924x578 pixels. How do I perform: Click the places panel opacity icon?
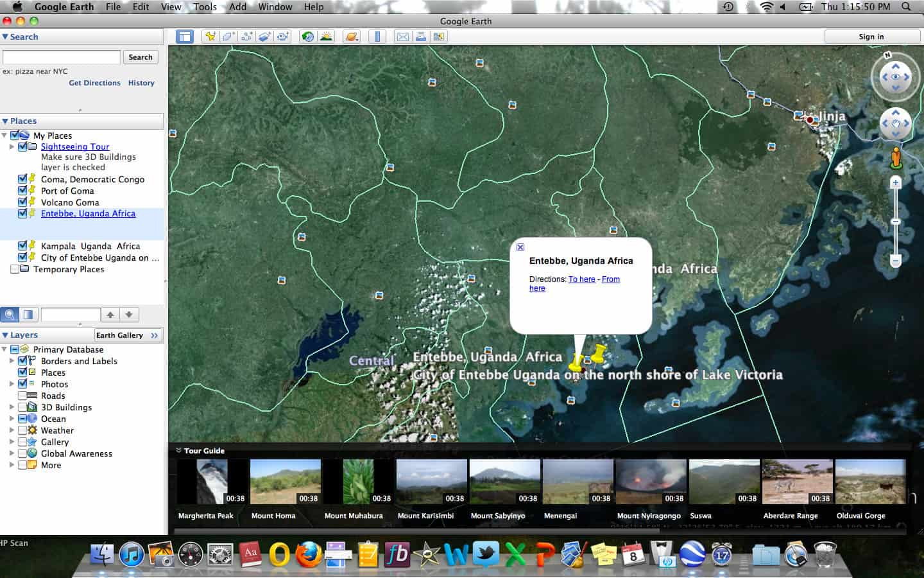28,315
